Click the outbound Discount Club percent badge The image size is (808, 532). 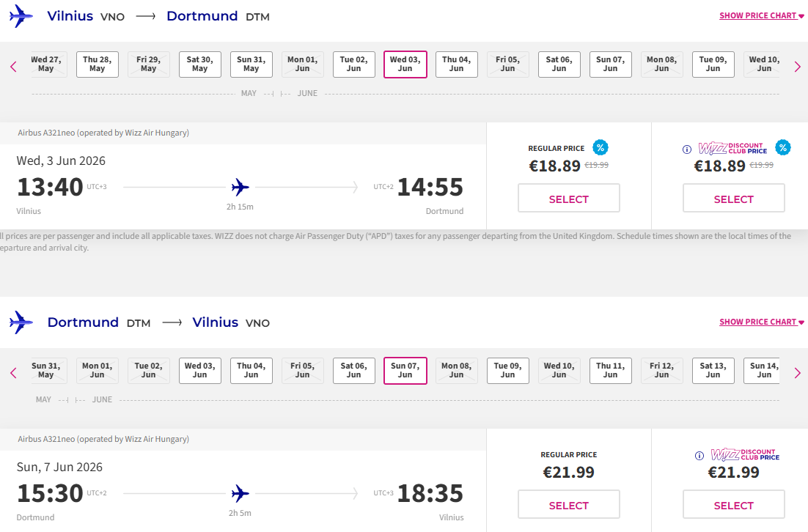[x=783, y=147]
